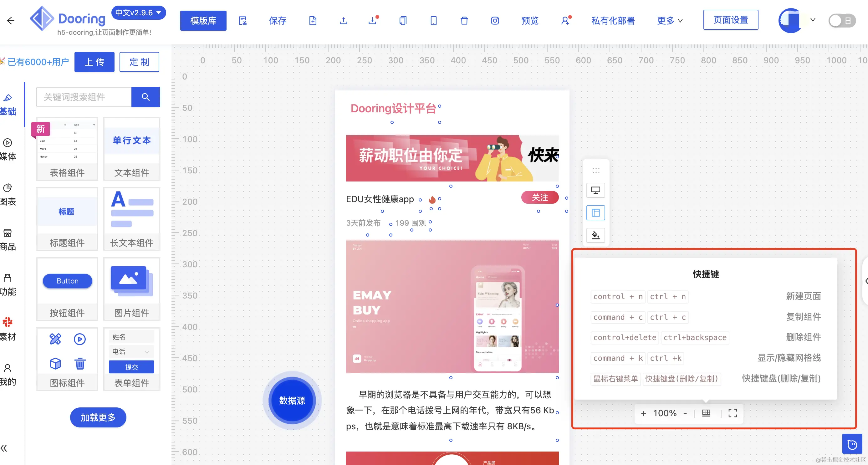The width and height of the screenshot is (868, 465).
Task: Click the copy pages icon in toolbar
Action: (403, 21)
